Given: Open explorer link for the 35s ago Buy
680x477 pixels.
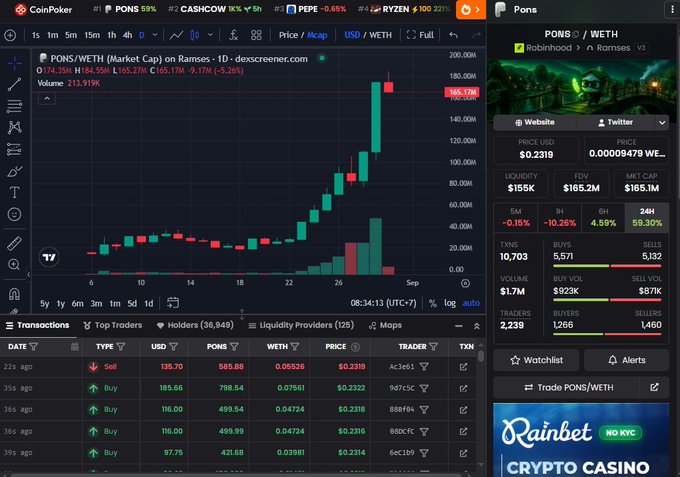Looking at the screenshot, I should [463, 388].
